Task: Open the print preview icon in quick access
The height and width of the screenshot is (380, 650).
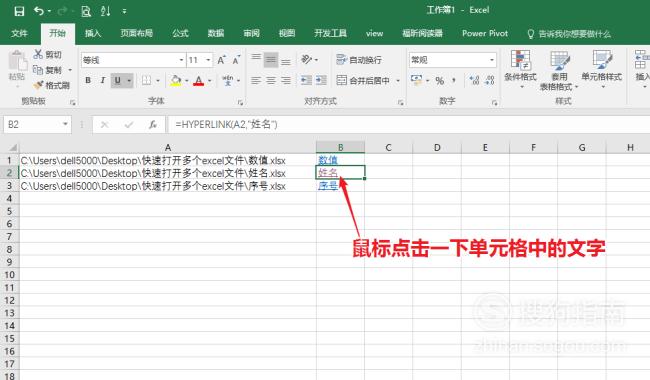Action: (x=86, y=11)
